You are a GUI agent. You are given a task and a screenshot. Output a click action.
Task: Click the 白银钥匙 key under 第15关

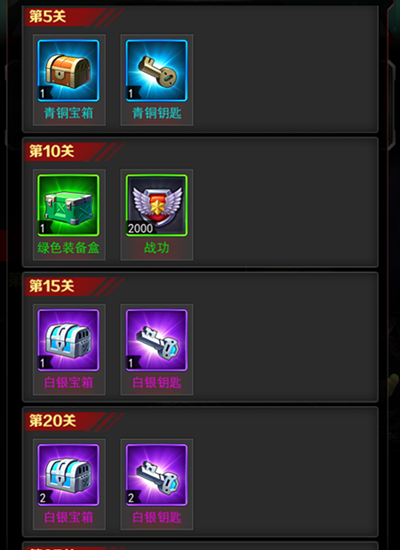point(156,340)
